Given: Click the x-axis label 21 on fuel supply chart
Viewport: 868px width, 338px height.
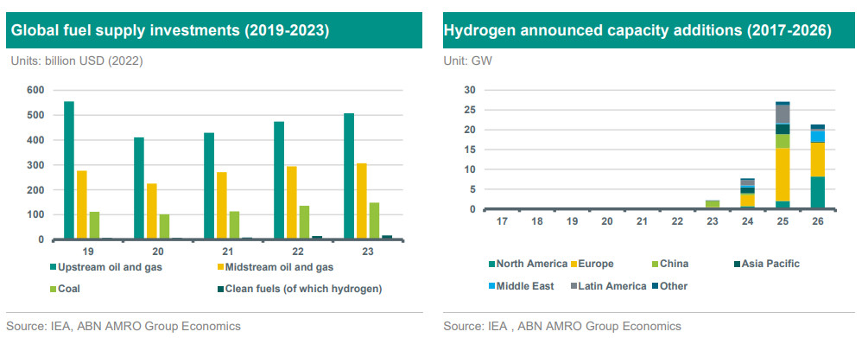Looking at the screenshot, I should 228,252.
